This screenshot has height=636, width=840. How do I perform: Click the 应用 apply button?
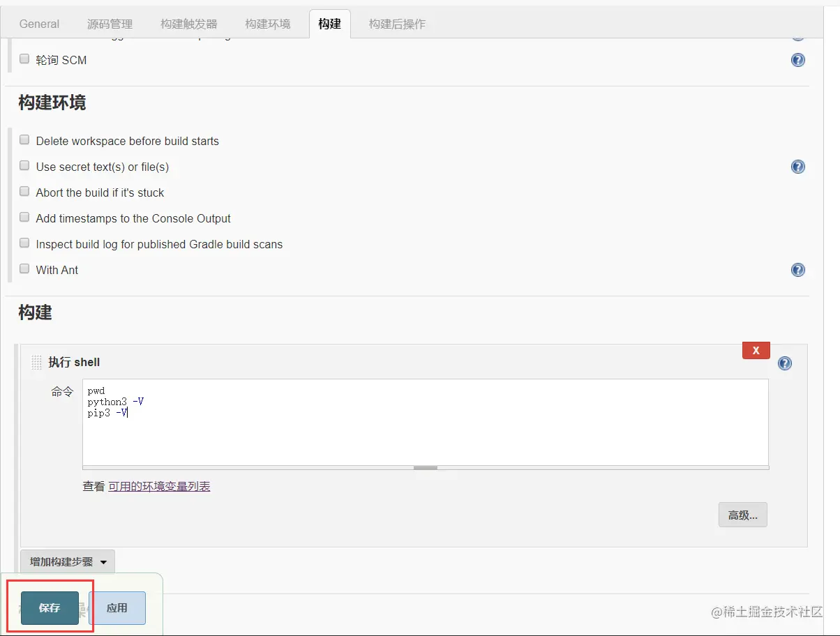(117, 608)
